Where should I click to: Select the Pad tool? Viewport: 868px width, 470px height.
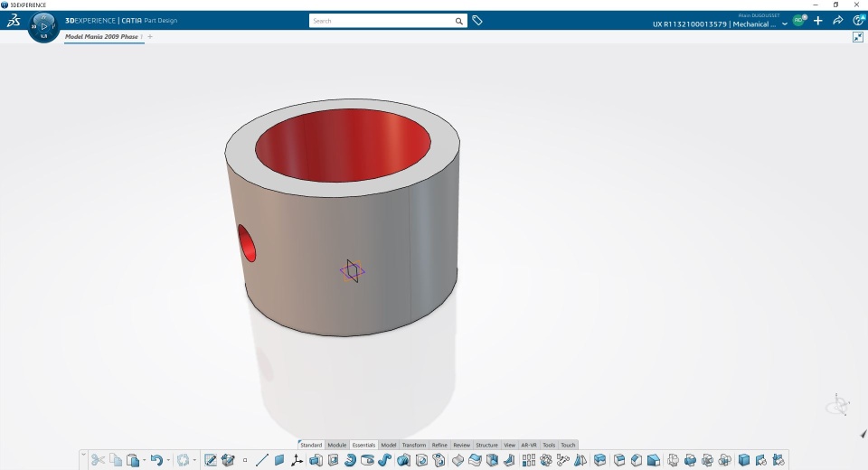click(x=316, y=460)
